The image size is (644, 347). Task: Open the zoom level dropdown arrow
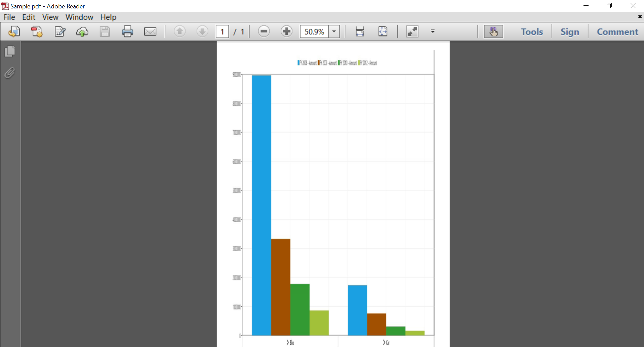(x=334, y=32)
